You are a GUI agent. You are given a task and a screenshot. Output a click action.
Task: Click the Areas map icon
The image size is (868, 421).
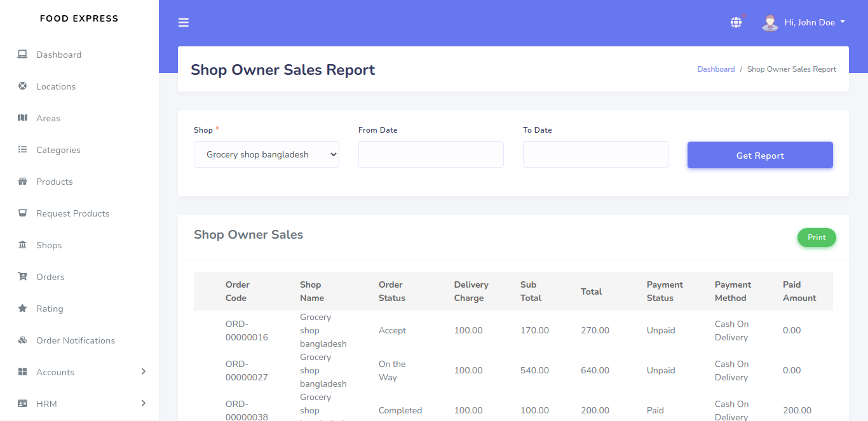(x=23, y=118)
